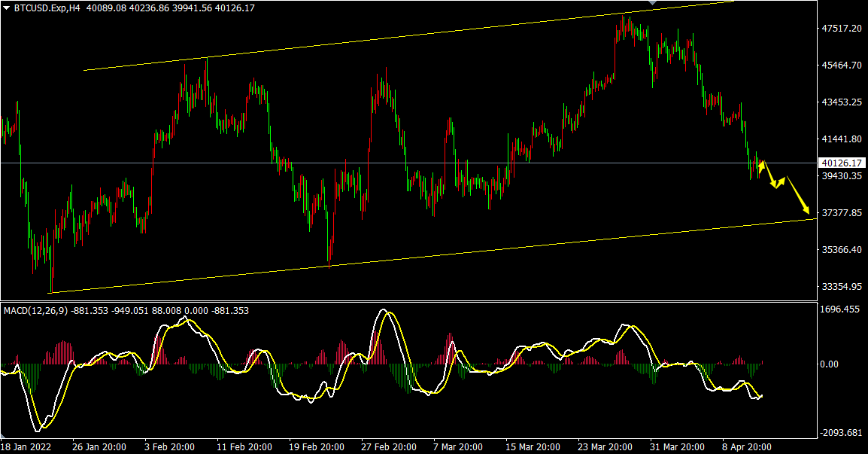Open the dropdown triangle beside BTCUSD.Exp,H4
This screenshot has height=454, width=868.
(6, 8)
